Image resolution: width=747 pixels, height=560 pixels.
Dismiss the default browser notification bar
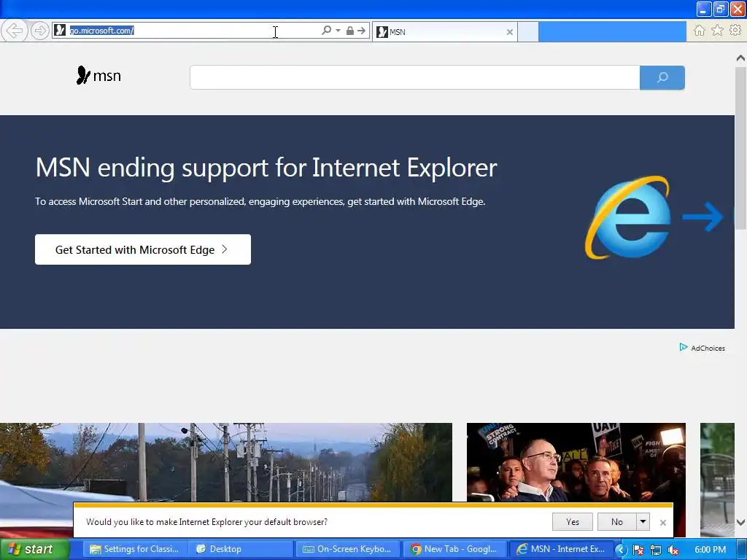point(662,522)
